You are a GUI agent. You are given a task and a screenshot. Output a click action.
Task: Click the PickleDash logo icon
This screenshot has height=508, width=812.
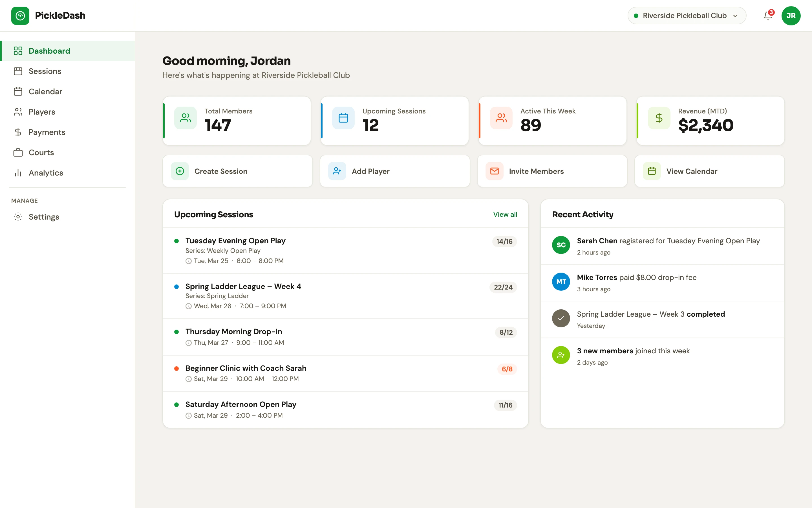click(x=20, y=16)
